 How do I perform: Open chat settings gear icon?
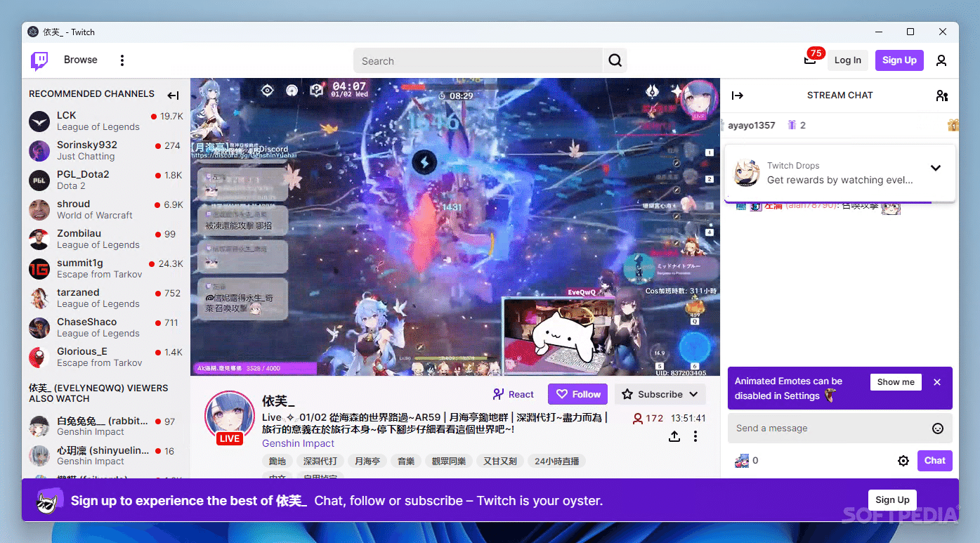[903, 461]
